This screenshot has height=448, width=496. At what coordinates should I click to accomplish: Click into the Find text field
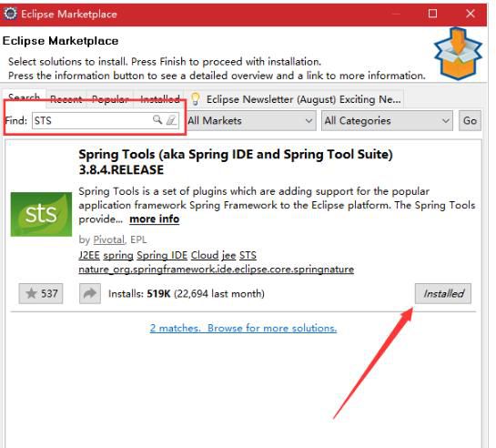pyautogui.click(x=106, y=120)
